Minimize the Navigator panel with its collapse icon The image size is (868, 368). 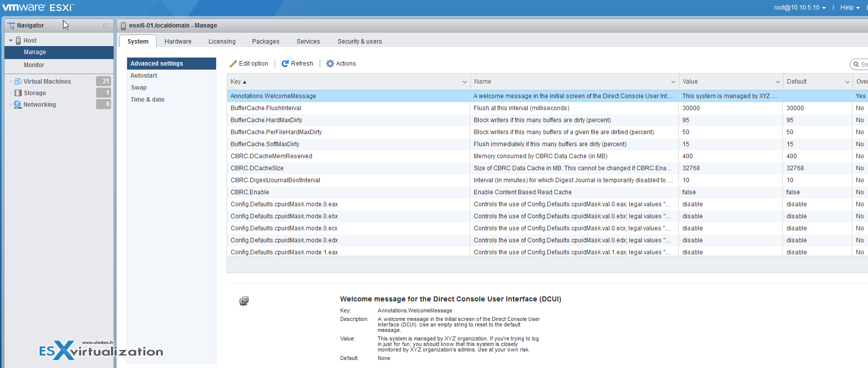[x=106, y=26]
